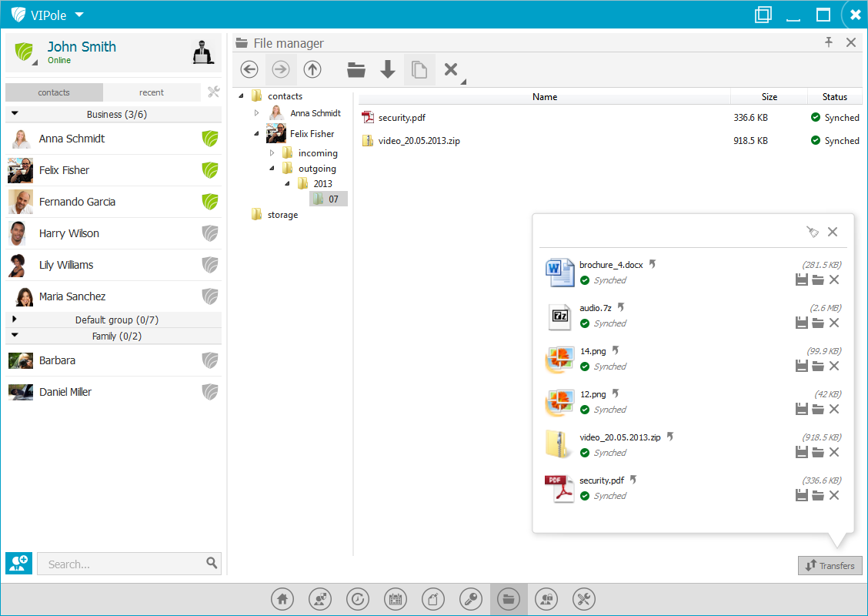This screenshot has height=616, width=868.
Task: Open the history clock icon in bottom bar
Action: (358, 599)
